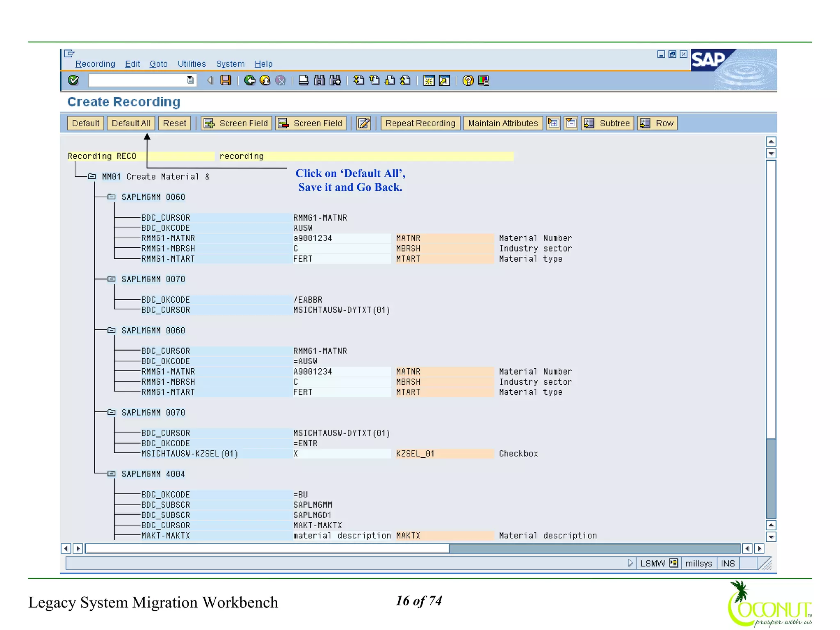840x630 pixels.
Task: Open the Help menu
Action: tap(263, 64)
